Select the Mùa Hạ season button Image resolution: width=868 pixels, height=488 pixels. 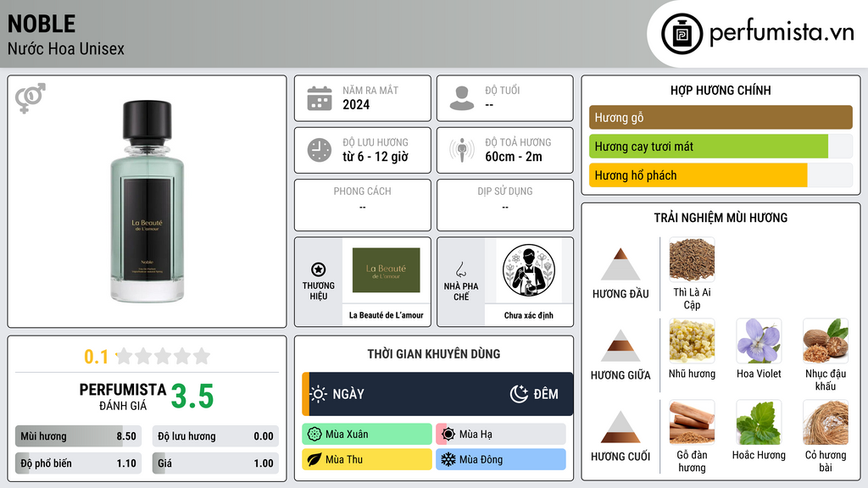[501, 435]
